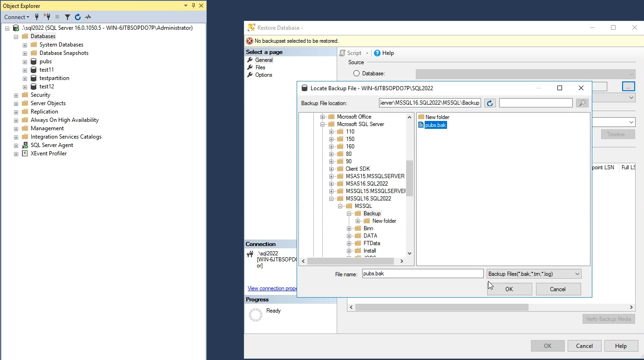
Task: Open the General page in Restore Database
Action: point(264,60)
